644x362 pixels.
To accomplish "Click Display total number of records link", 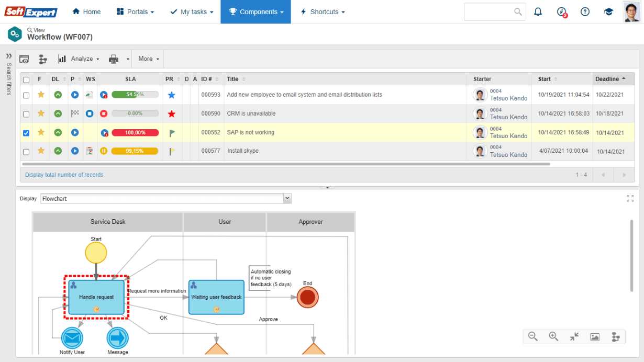I will click(x=64, y=175).
